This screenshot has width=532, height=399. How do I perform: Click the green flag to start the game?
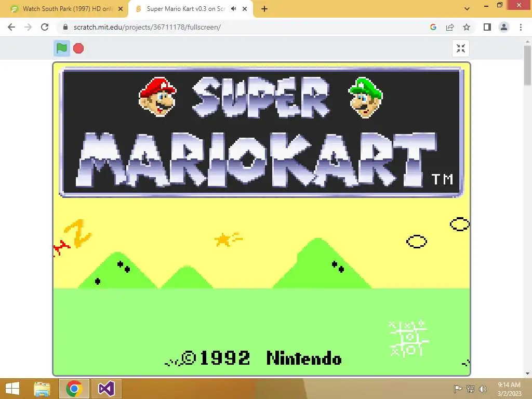[62, 48]
